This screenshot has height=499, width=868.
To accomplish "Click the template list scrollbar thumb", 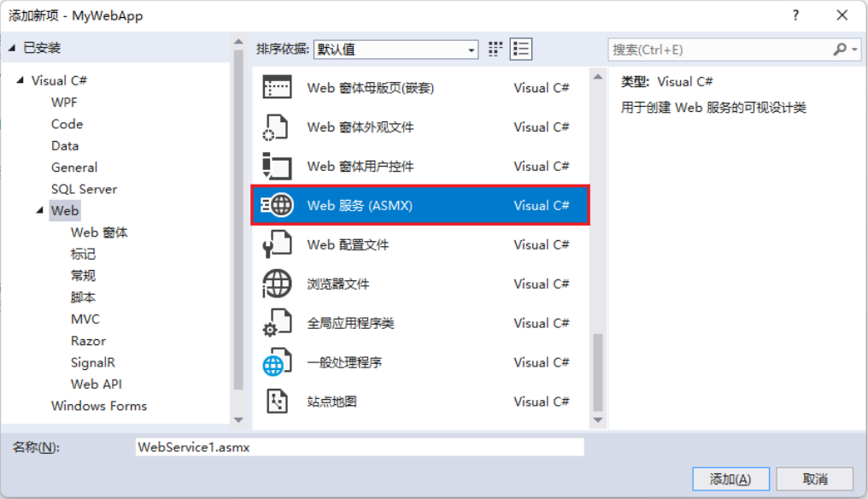I will 598,373.
